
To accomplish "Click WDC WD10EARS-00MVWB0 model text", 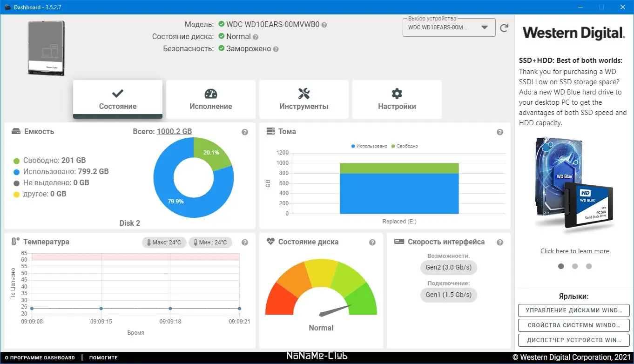I will pyautogui.click(x=273, y=25).
